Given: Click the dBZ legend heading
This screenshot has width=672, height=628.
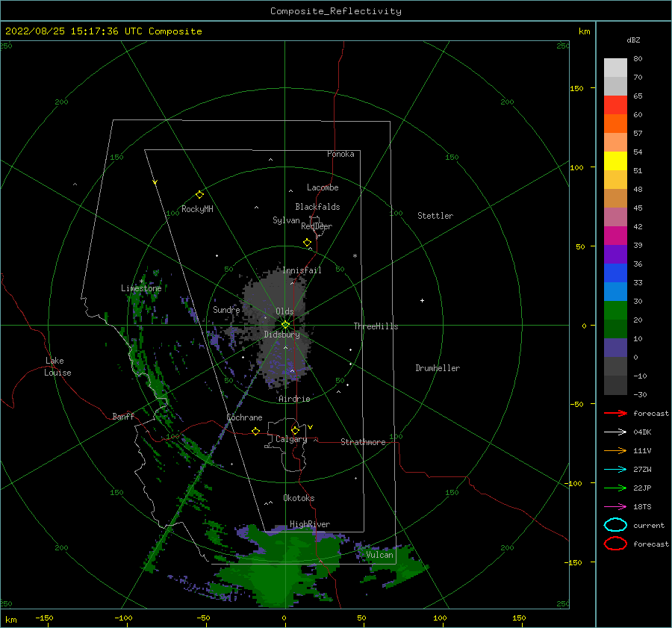Looking at the screenshot, I should point(633,40).
